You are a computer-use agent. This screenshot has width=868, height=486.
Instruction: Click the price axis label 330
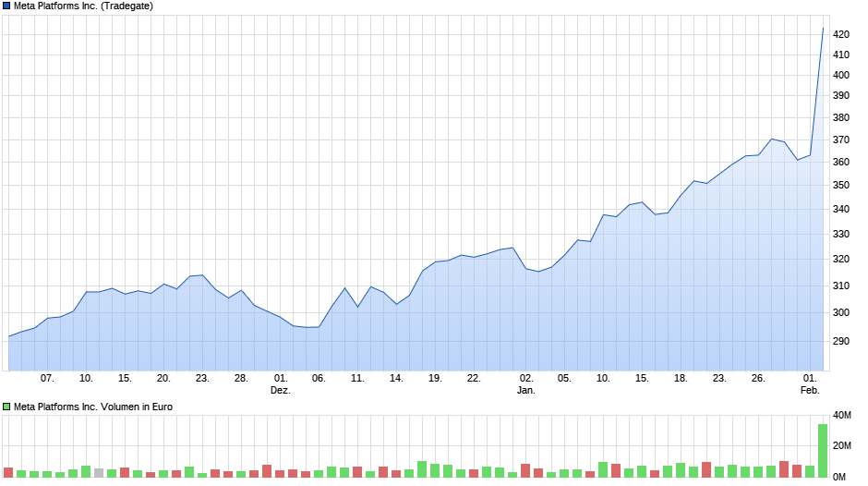tap(841, 235)
